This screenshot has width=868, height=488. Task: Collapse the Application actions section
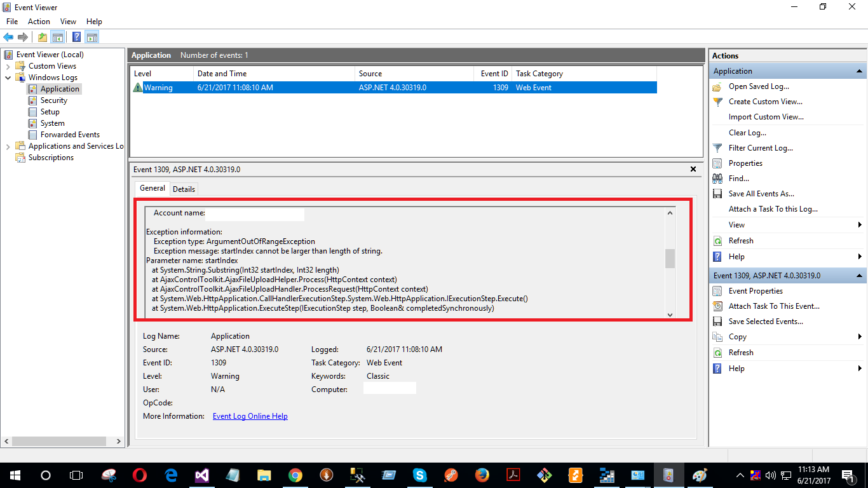tap(859, 71)
